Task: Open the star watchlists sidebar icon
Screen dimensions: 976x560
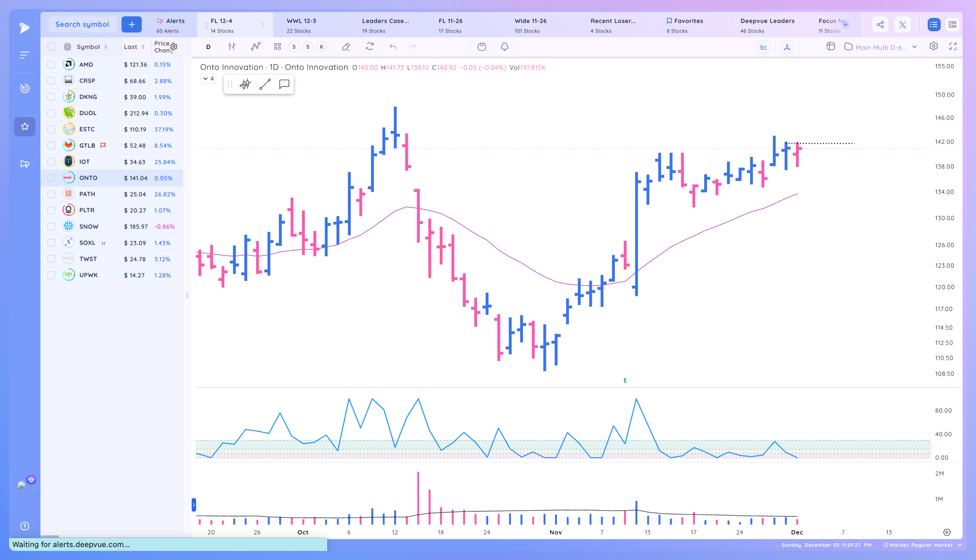Action: coord(25,127)
